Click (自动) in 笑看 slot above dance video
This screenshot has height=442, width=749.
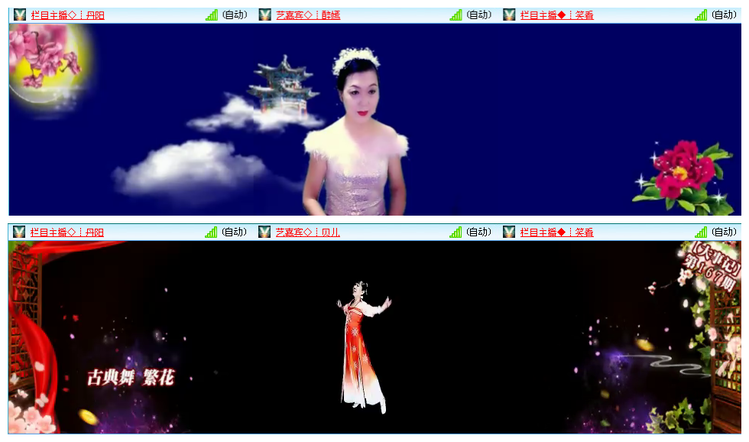(x=724, y=232)
